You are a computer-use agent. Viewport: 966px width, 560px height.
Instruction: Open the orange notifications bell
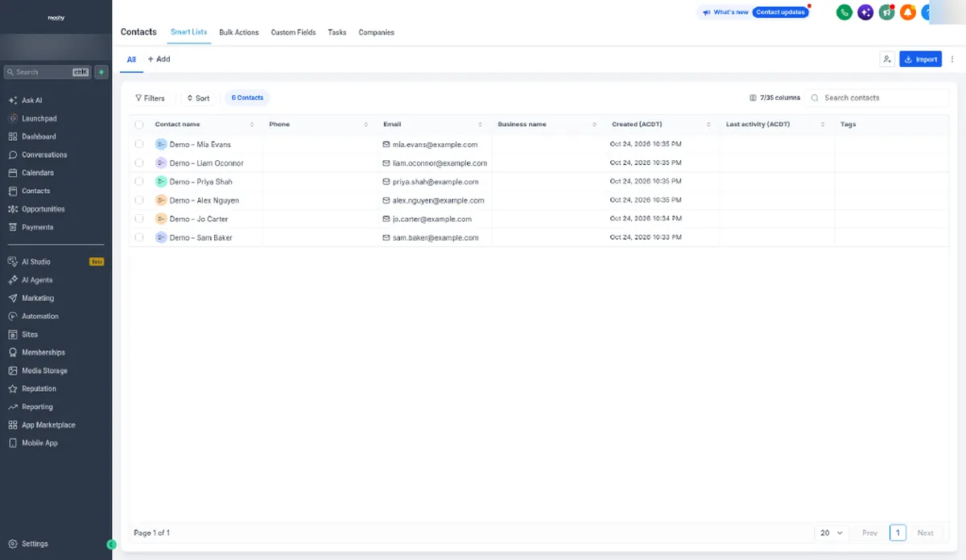pos(908,12)
